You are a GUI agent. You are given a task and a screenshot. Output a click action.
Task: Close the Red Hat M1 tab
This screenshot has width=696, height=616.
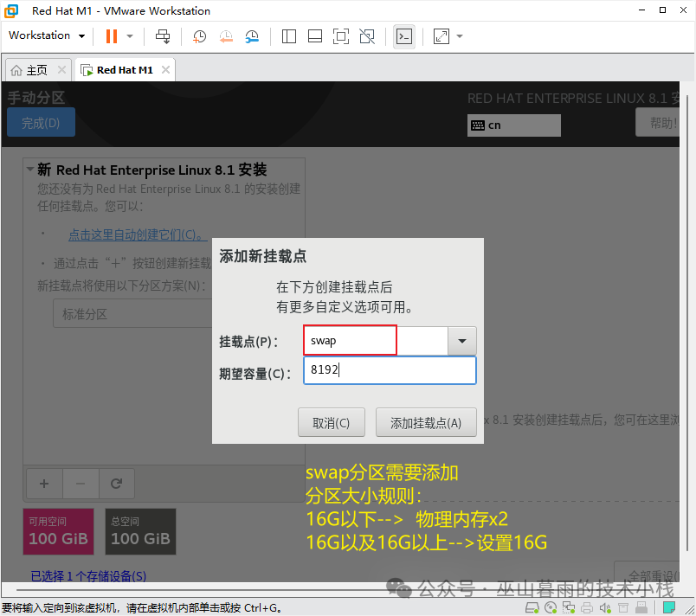click(166, 70)
